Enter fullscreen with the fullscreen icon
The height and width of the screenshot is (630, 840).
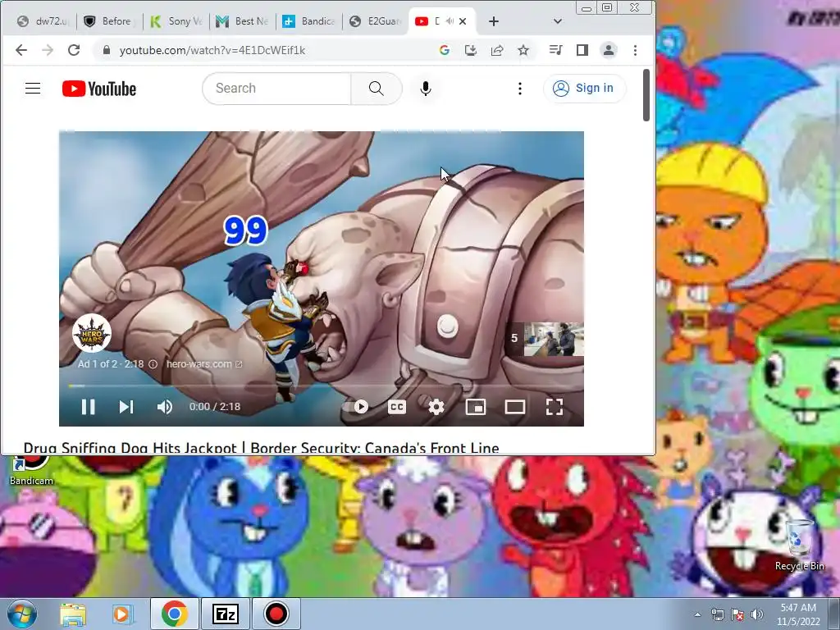[555, 407]
